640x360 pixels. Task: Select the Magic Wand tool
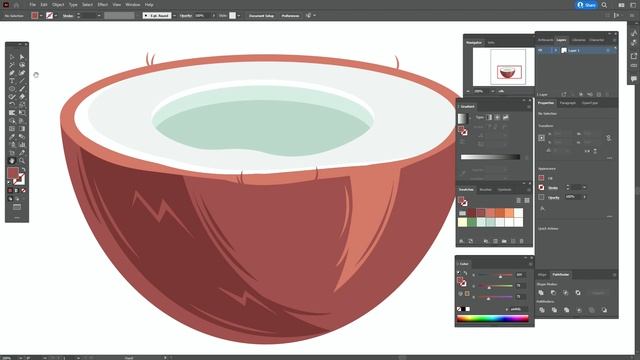click(x=12, y=65)
